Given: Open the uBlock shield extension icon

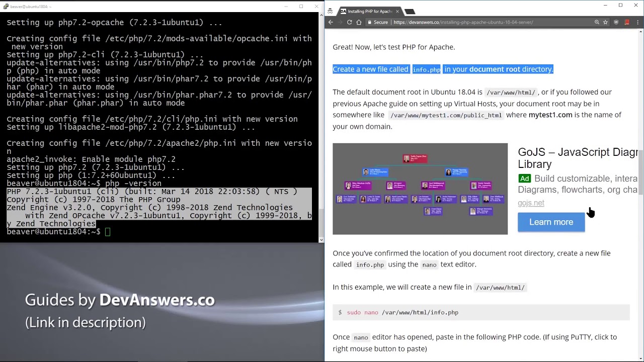Looking at the screenshot, I should (x=616, y=22).
